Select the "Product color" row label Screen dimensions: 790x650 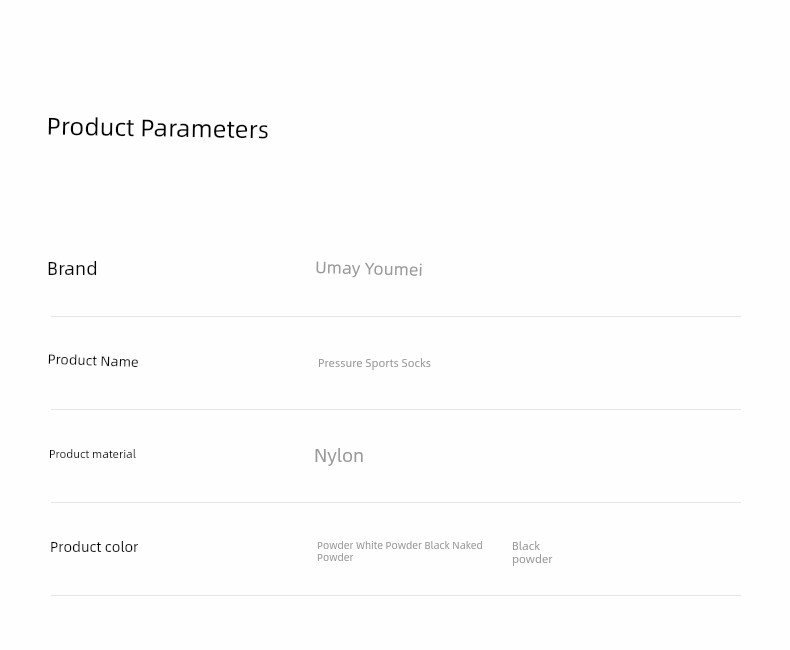pos(94,547)
